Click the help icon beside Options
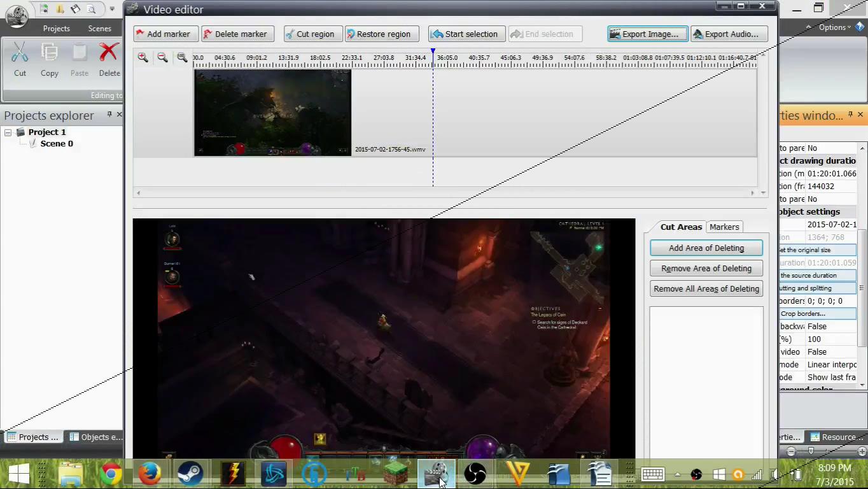Screen dimensions: 868x489 [860, 27]
